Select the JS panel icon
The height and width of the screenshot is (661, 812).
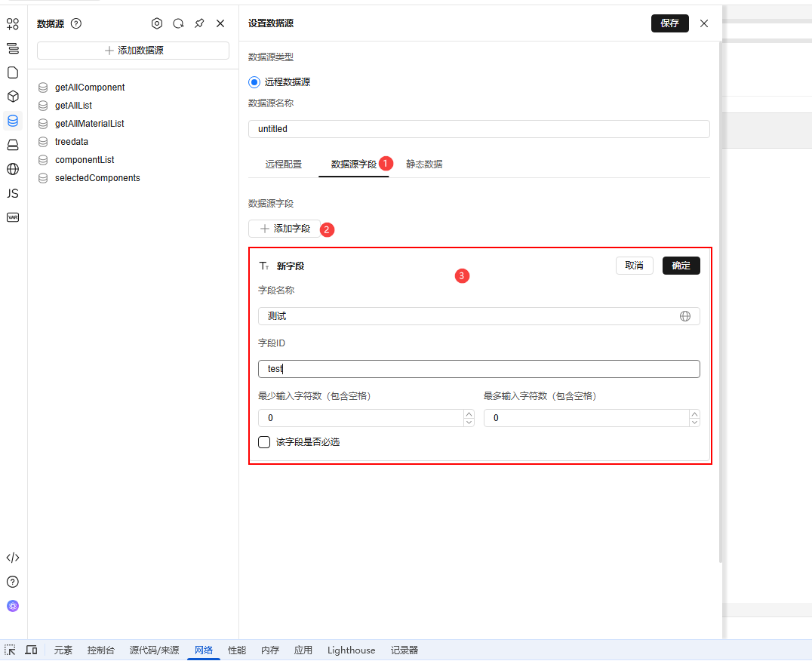pyautogui.click(x=12, y=193)
